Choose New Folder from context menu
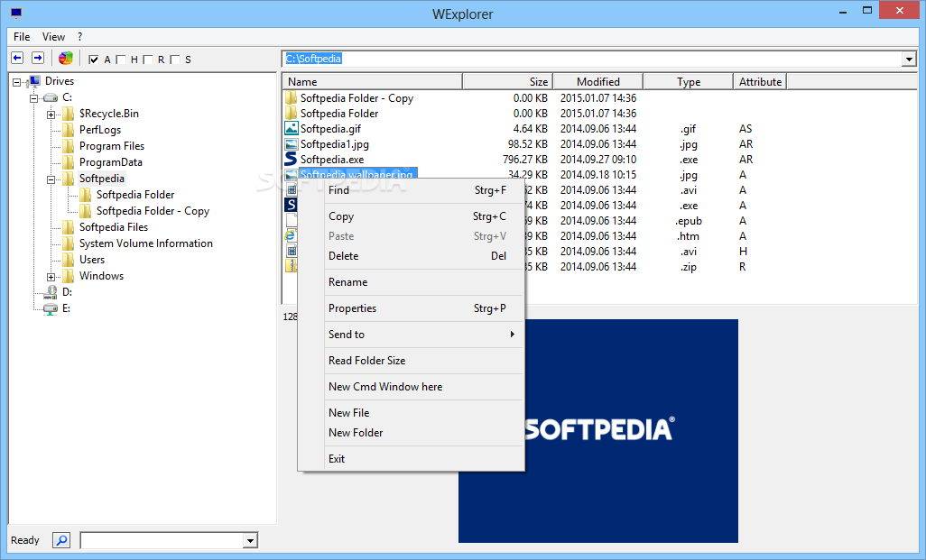Screen dimensions: 926x560 (424, 433)
